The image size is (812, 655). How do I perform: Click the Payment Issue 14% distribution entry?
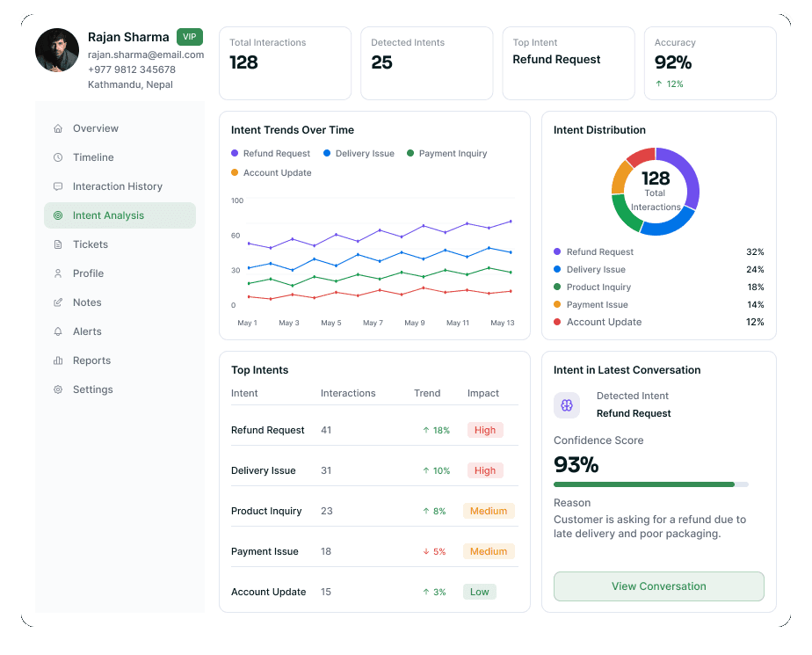pos(659,304)
